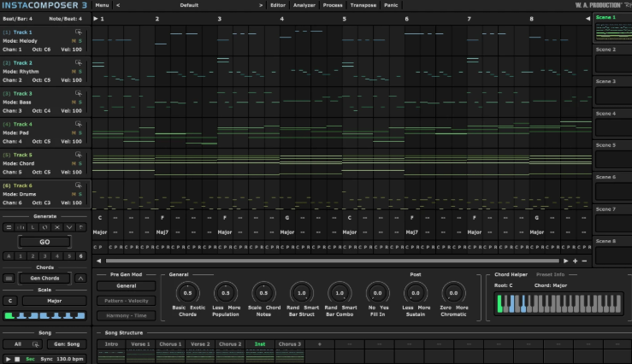This screenshot has height=364, width=632.
Task: Solo Track 3 using the S button
Action: click(80, 101)
